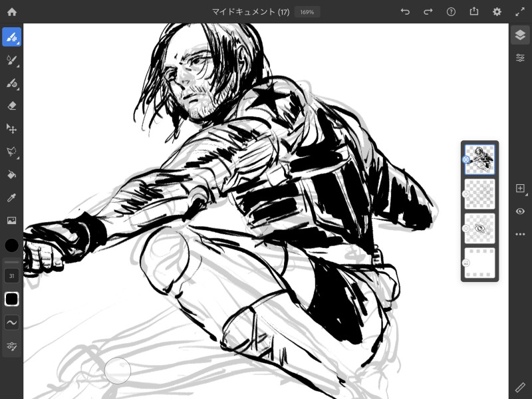Open the Place Image tool

(x=11, y=221)
